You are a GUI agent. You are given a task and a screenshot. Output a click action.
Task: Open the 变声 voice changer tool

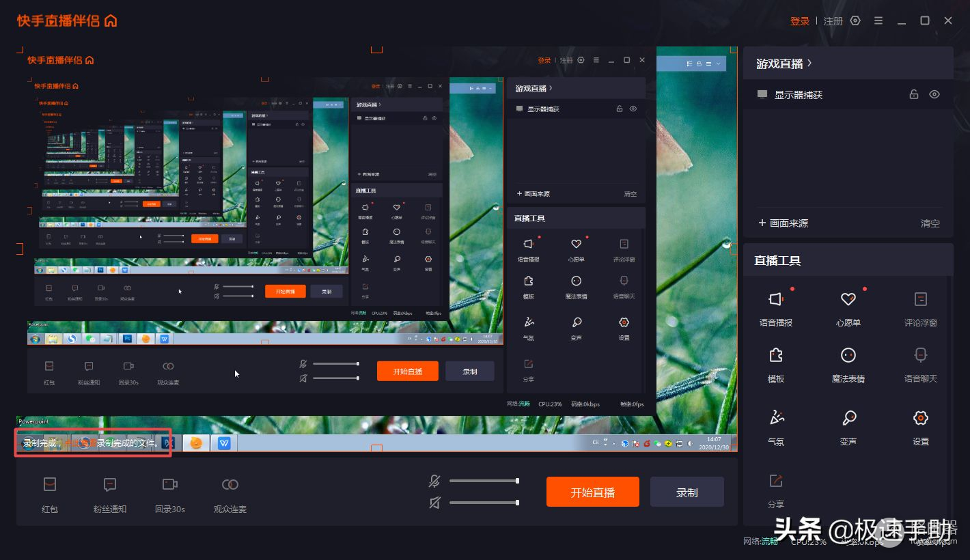click(x=848, y=428)
